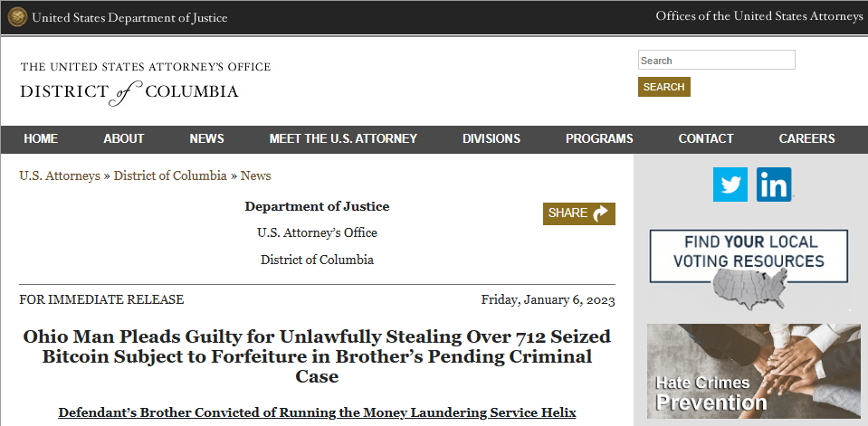Open Offices of the United States Attorneys link
The height and width of the screenshot is (426, 868).
pyautogui.click(x=759, y=16)
